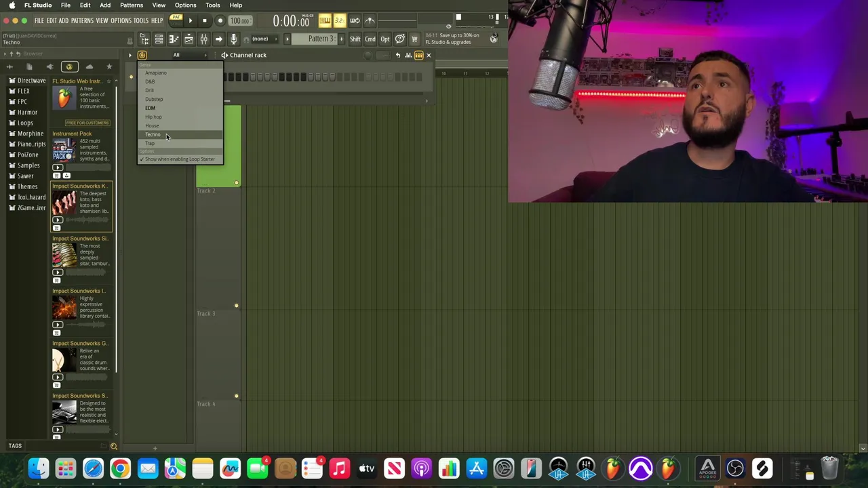868x488 pixels.
Task: Click the Loop Starter icon in channel rack
Action: (142, 56)
